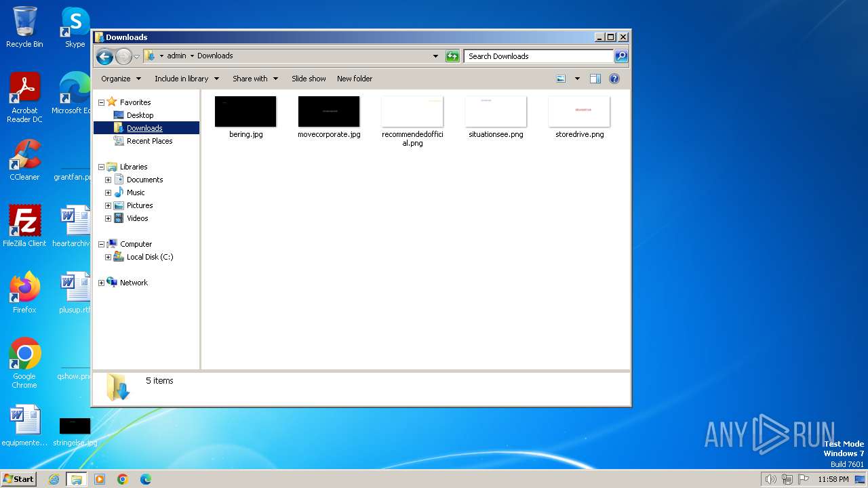Expand the Documents library

coord(108,180)
